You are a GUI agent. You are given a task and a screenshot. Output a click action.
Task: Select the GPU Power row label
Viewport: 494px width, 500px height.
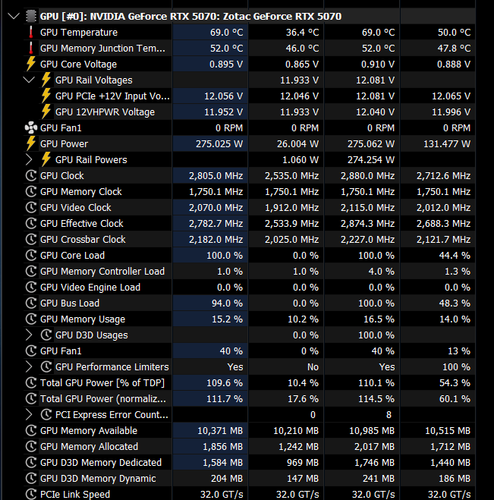tap(64, 144)
